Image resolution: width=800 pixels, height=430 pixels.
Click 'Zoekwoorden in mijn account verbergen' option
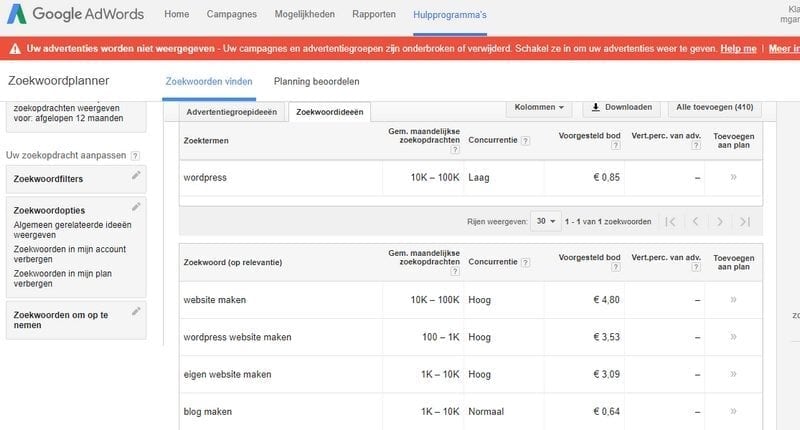[70, 255]
